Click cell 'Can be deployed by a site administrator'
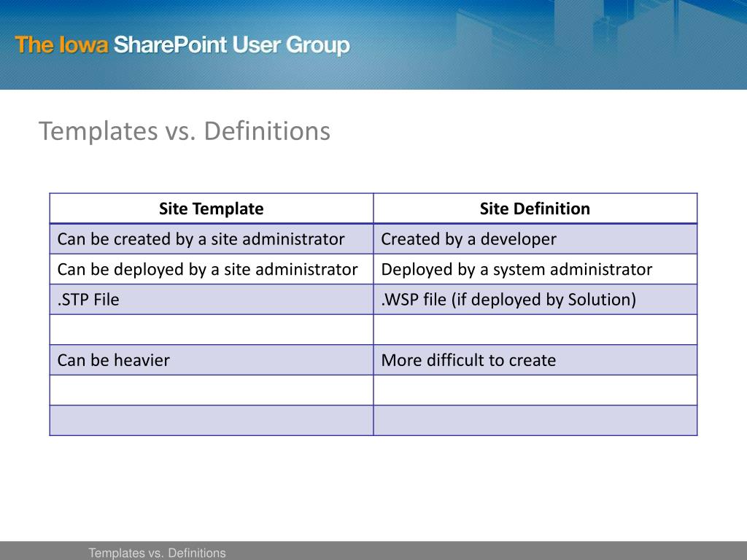The height and width of the screenshot is (560, 747). click(x=212, y=270)
